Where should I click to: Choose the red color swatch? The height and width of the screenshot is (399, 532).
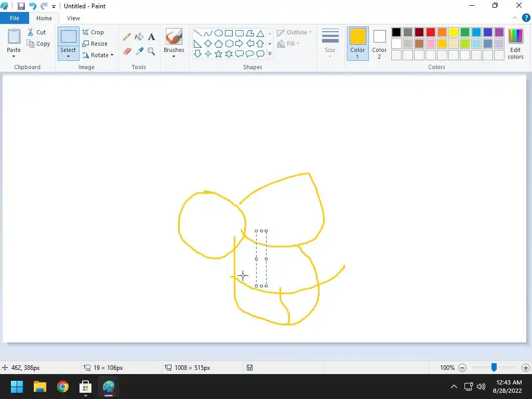coord(431,32)
